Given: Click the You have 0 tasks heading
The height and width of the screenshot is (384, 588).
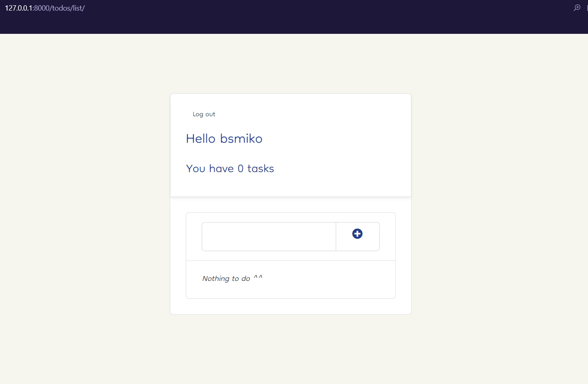Looking at the screenshot, I should click(x=230, y=168).
